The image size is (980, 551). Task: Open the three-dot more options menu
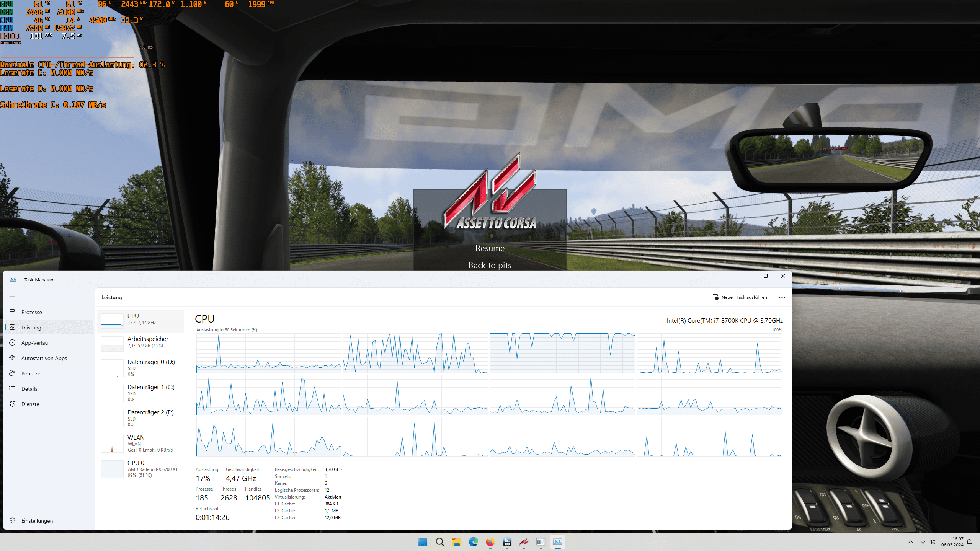pyautogui.click(x=782, y=297)
